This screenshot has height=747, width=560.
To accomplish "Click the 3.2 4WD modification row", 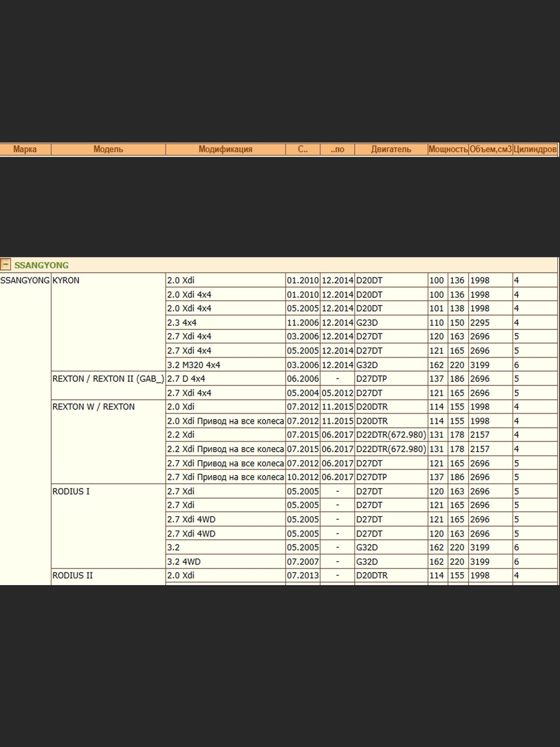I will point(184,562).
